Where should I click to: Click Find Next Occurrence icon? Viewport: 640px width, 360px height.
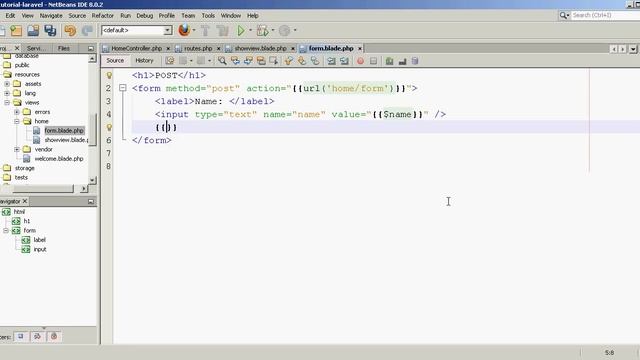(248, 61)
